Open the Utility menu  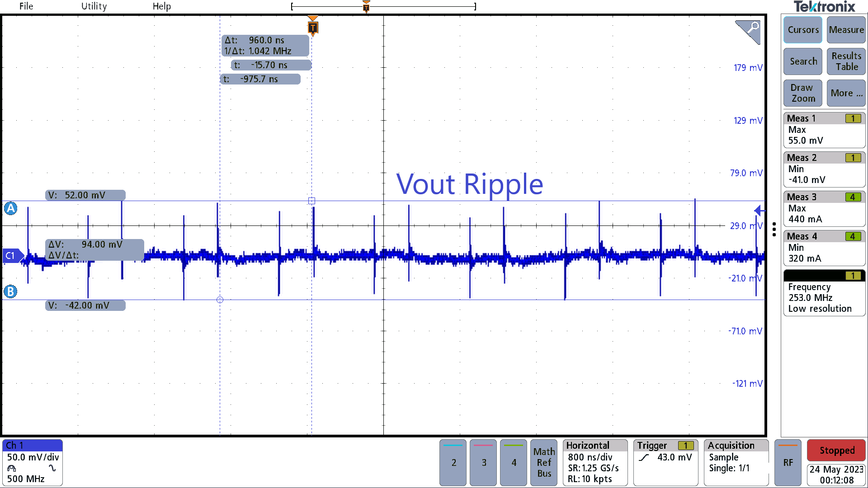tap(94, 6)
